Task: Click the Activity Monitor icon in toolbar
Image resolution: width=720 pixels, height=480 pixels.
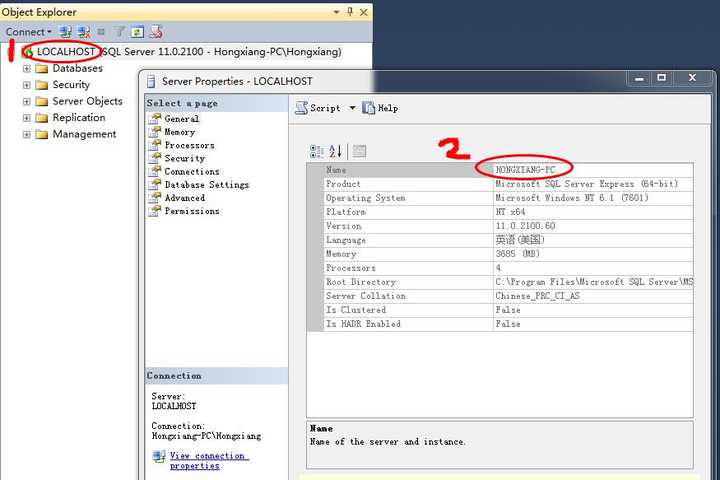Action: pyautogui.click(x=156, y=32)
